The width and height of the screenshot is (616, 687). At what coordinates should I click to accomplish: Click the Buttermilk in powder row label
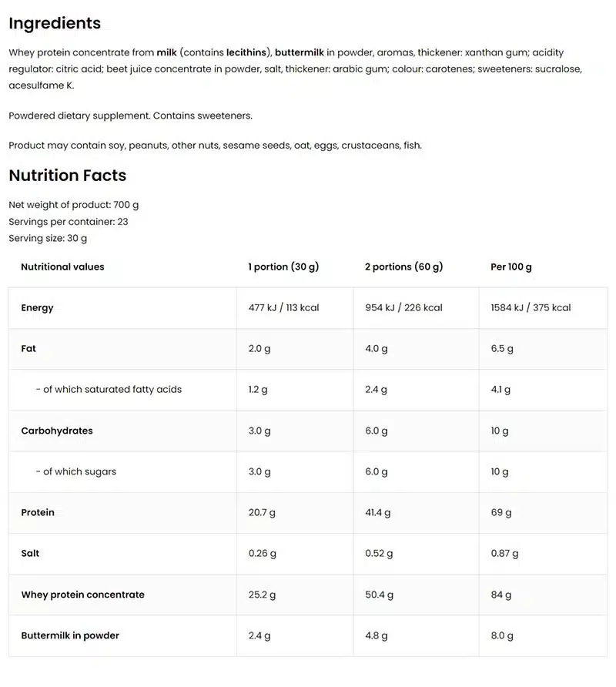pyautogui.click(x=70, y=635)
